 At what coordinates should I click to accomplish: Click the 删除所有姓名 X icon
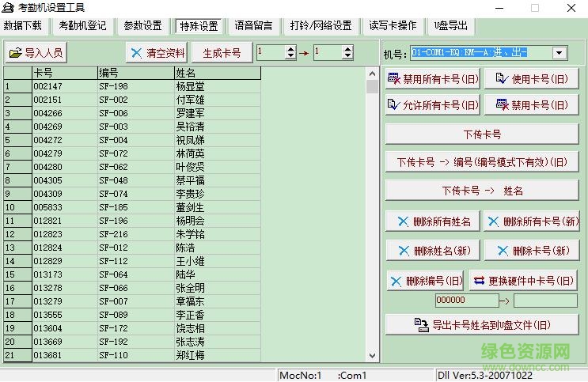pos(403,221)
